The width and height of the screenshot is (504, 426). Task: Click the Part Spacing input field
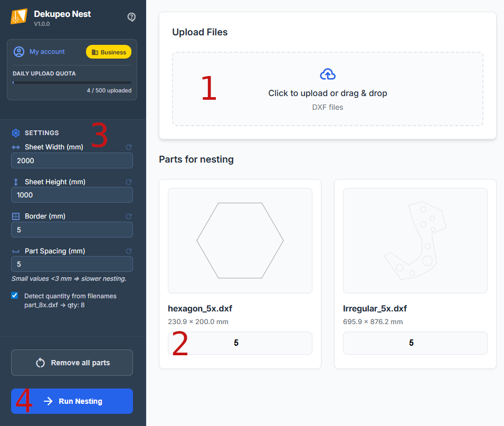[x=72, y=264]
